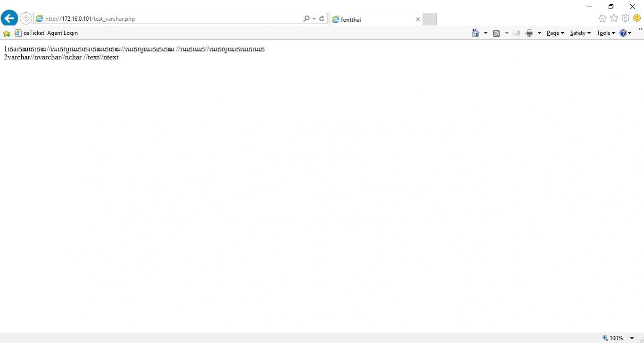This screenshot has height=343, width=644.
Task: Close the fontthai tab
Action: (x=418, y=19)
